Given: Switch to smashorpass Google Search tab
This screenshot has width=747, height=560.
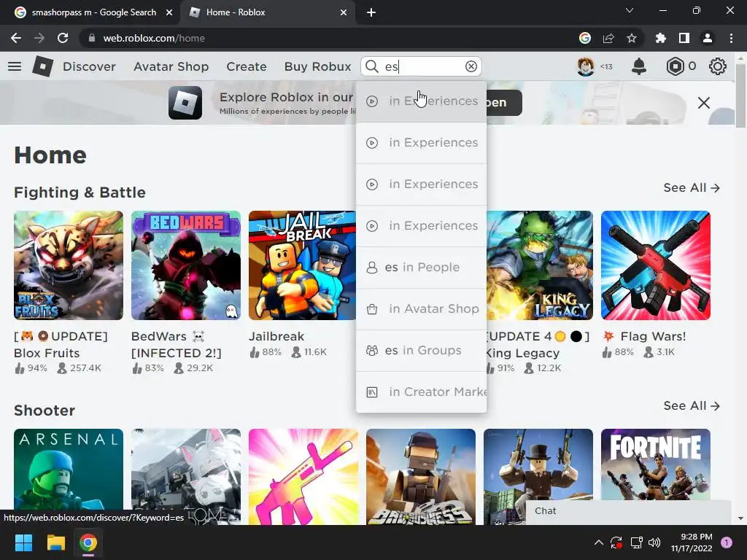Looking at the screenshot, I should [x=93, y=12].
